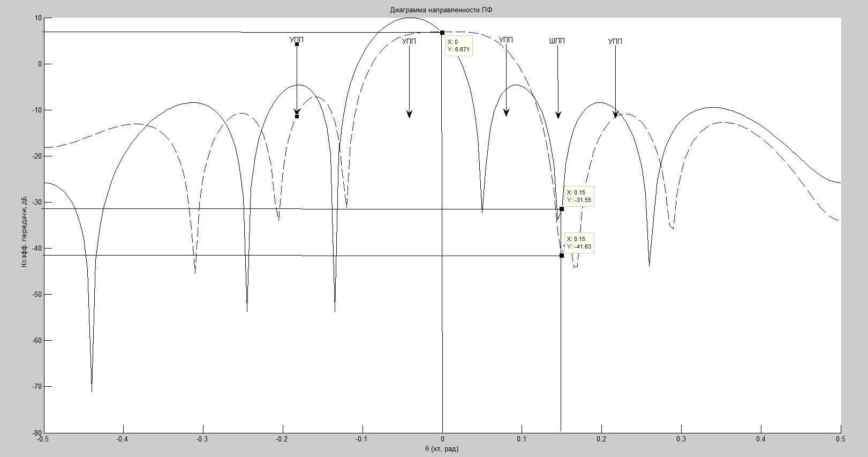
Task: Click the ШПП annotation label
Action: pyautogui.click(x=557, y=41)
